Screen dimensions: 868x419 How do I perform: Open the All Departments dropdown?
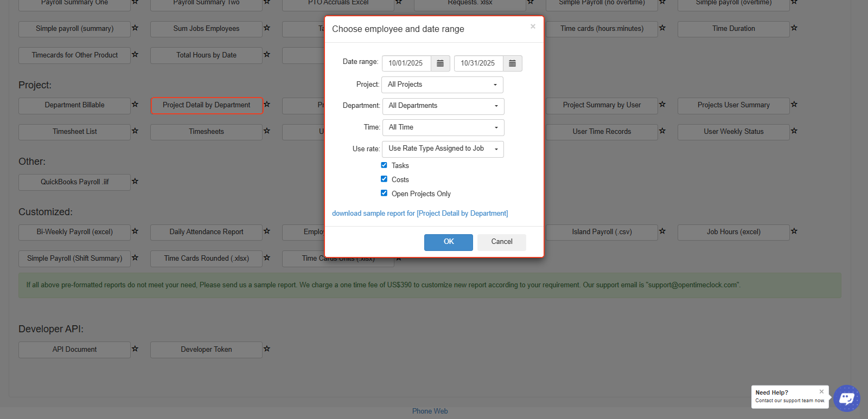coord(443,106)
